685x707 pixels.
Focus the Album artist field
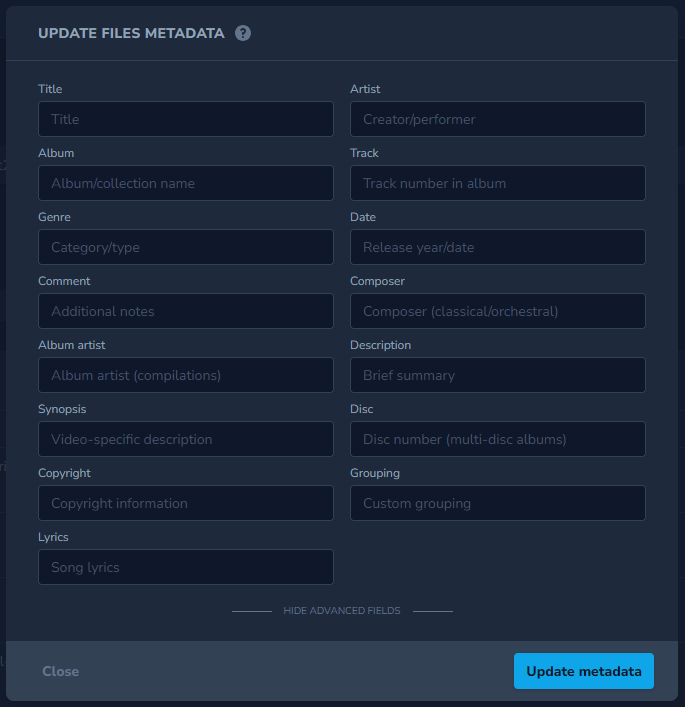pyautogui.click(x=186, y=375)
